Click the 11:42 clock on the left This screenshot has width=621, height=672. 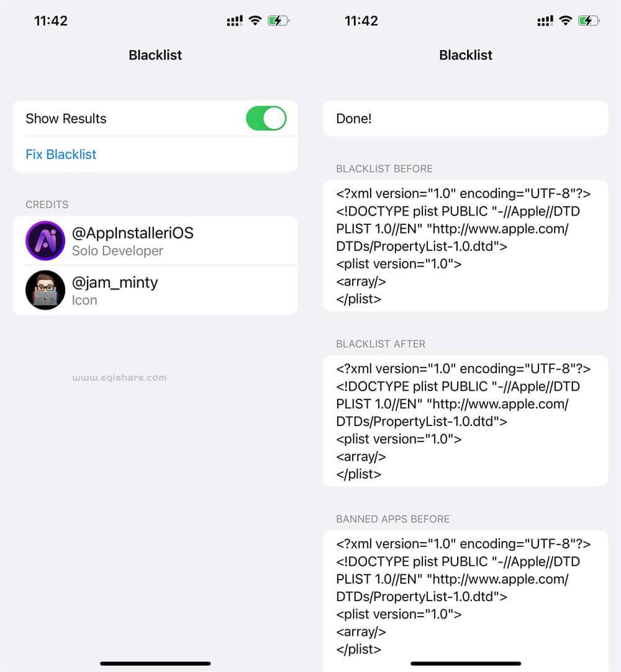(x=51, y=20)
